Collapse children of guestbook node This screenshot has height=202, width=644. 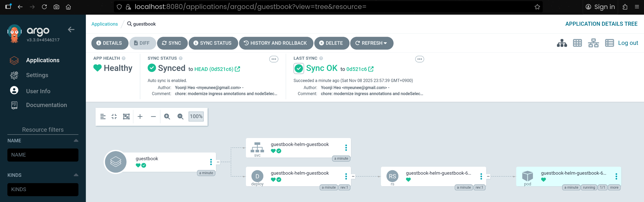[x=218, y=162]
